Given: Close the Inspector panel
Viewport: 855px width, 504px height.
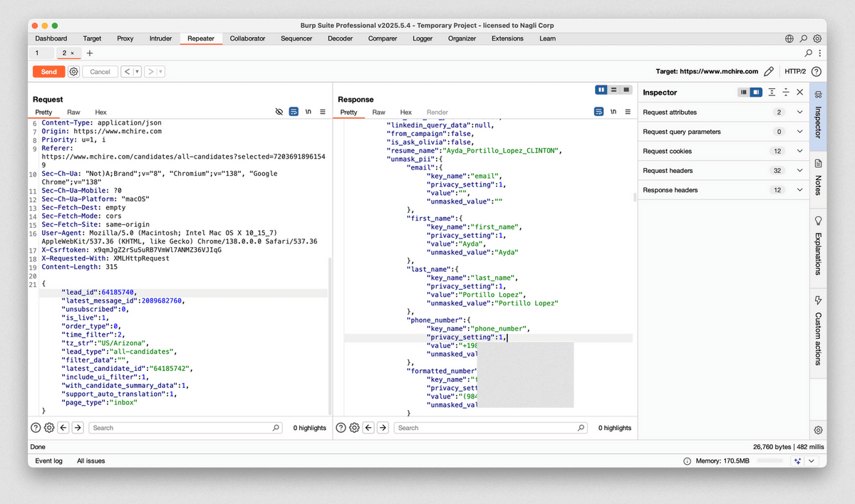Looking at the screenshot, I should coord(800,93).
